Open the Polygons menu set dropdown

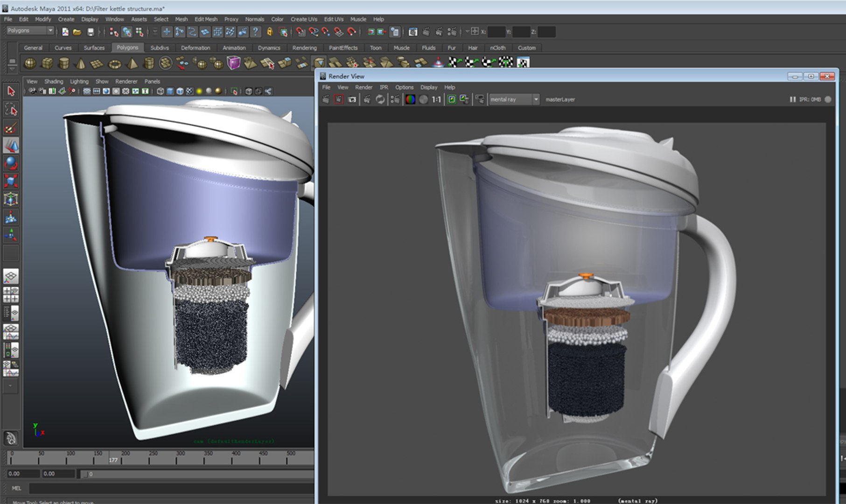tap(30, 31)
